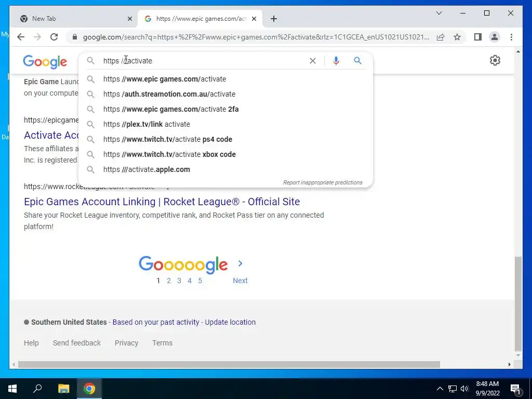Click the scroll right arrow
The height and width of the screenshot is (399, 532).
509,364
